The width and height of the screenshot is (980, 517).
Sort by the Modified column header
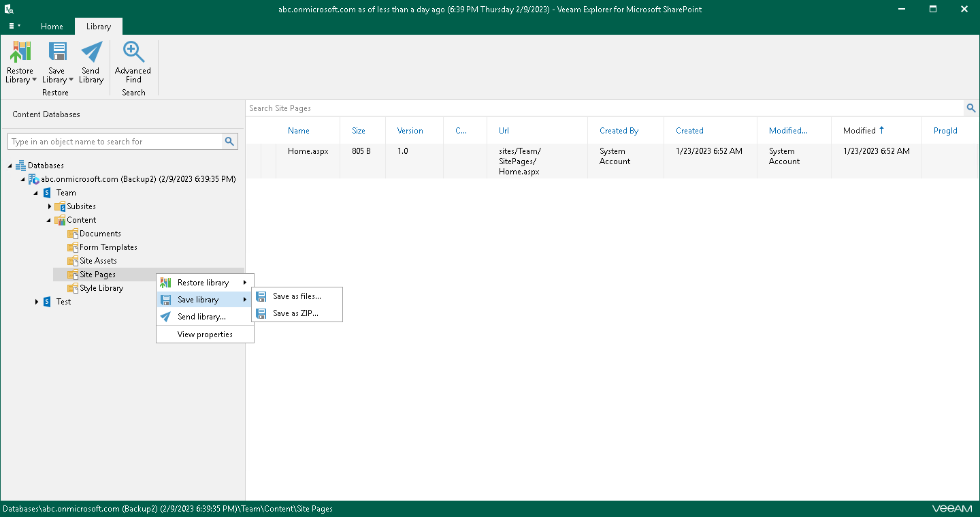[x=861, y=130]
